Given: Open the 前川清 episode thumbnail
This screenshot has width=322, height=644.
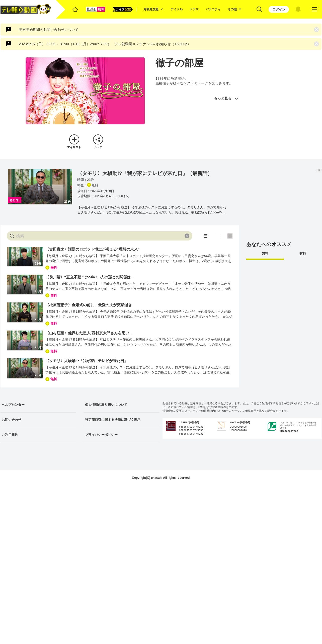Looking at the screenshot, I should click(25, 284).
